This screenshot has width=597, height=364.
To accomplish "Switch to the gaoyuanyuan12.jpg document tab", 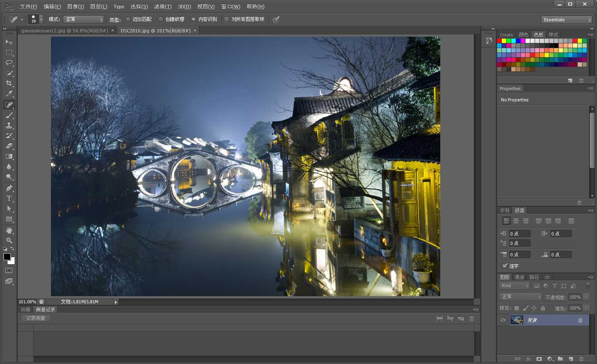I will pyautogui.click(x=64, y=30).
